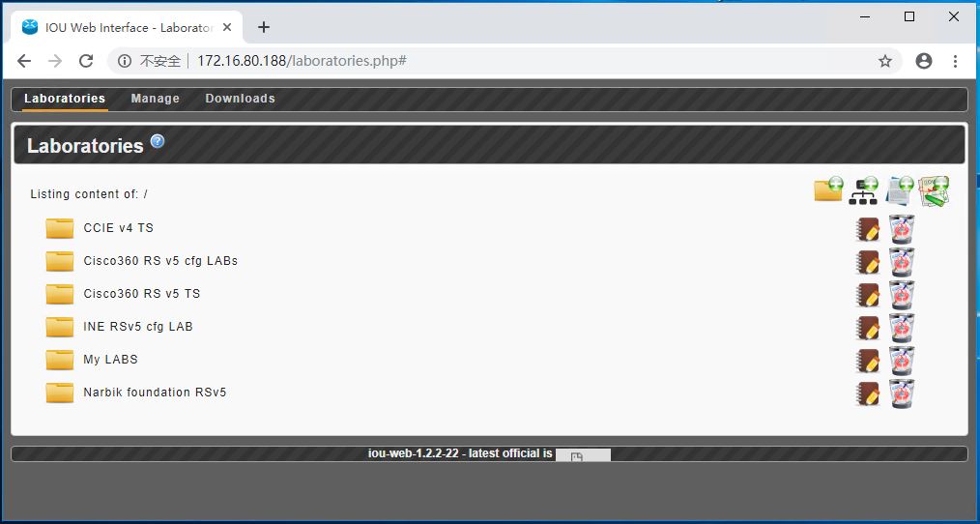Open the Narbik foundation RSv5 link

pos(155,393)
